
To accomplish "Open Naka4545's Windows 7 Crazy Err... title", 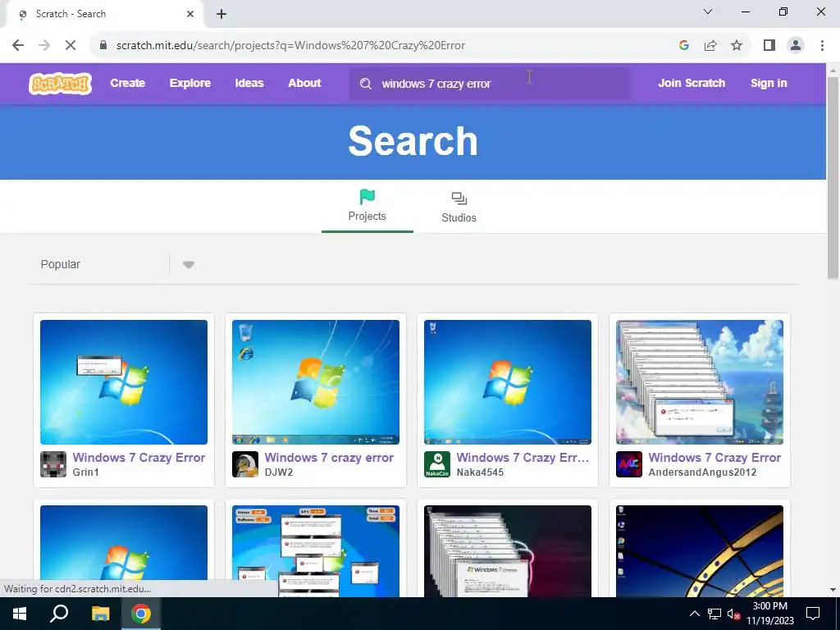I will click(523, 458).
